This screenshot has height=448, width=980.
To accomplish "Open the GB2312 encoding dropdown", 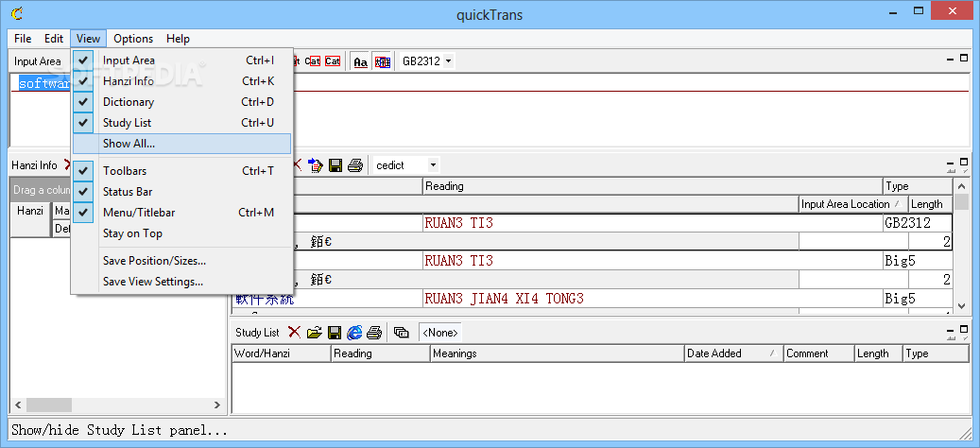I will pyautogui.click(x=448, y=61).
